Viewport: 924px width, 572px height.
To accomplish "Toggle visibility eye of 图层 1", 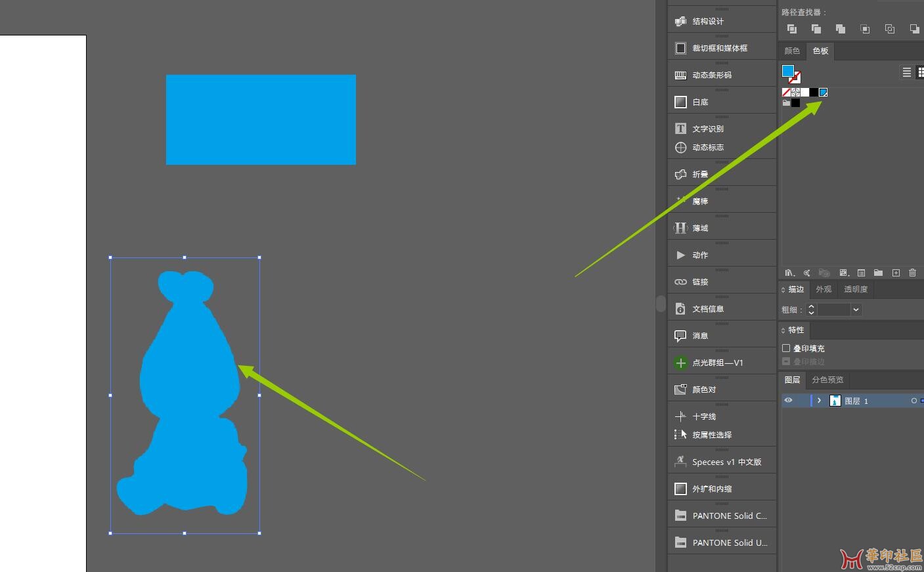I will (x=788, y=401).
